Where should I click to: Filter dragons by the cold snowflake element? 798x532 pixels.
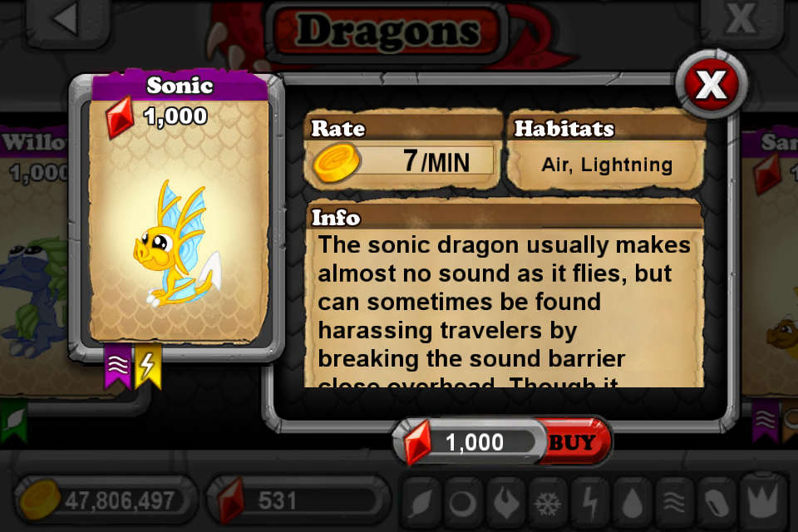pos(548,503)
